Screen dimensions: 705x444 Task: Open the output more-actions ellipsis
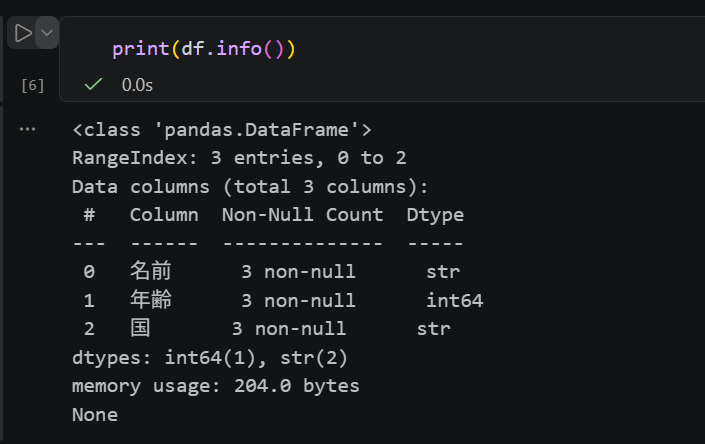pyautogui.click(x=27, y=129)
